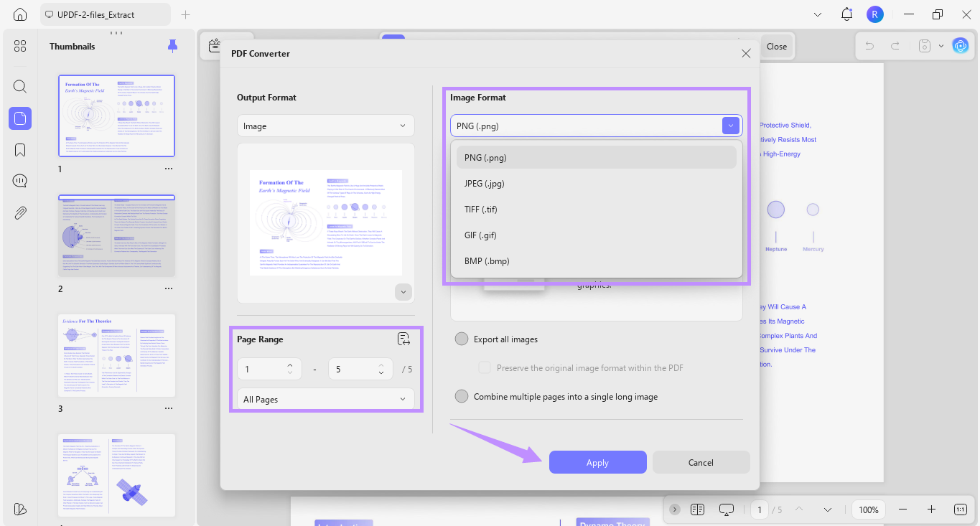This screenshot has height=526, width=980.
Task: Expand the preview thumbnail chevron
Action: click(x=403, y=291)
